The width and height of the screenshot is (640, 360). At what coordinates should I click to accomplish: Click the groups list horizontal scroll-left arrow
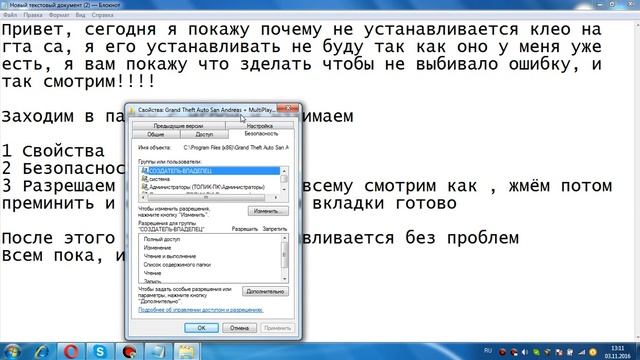coord(143,198)
